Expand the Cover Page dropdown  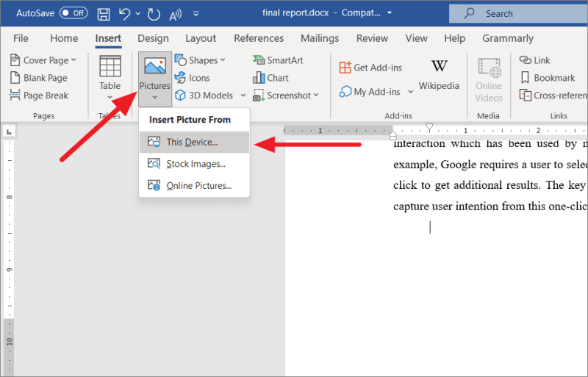tap(46, 60)
